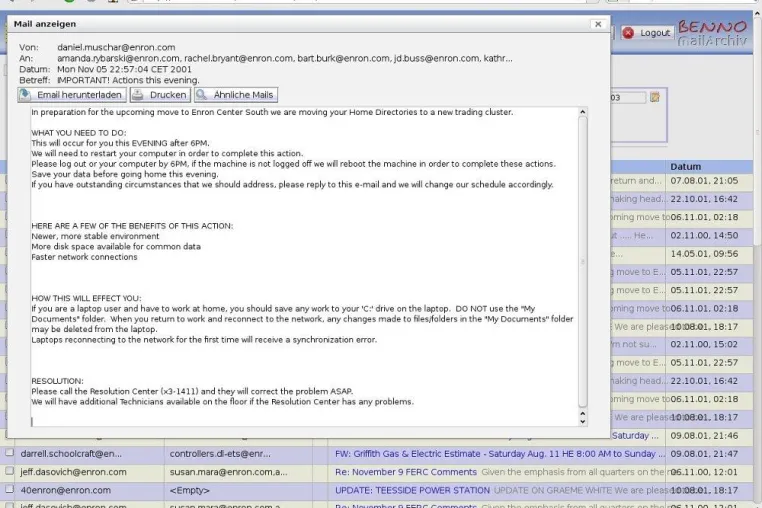Click the mail body vertical scrollbar track
This screenshot has width=762, height=508.
coord(583,263)
